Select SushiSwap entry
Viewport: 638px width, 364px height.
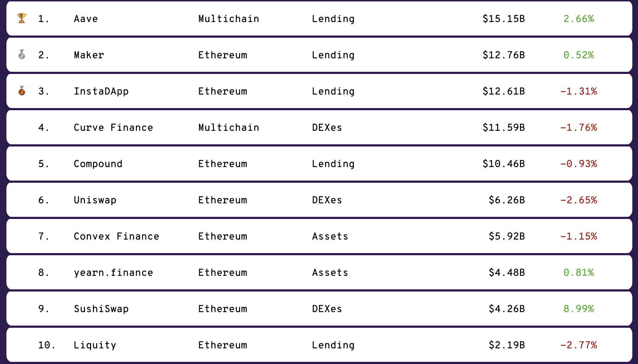(x=101, y=309)
